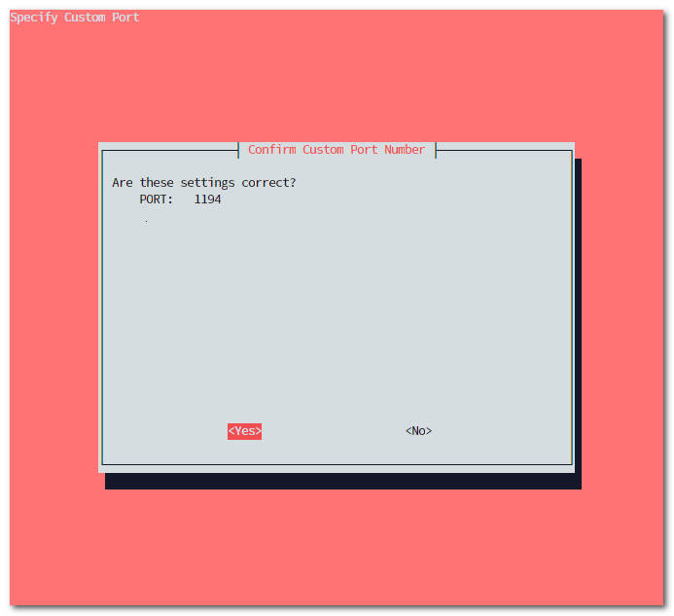
Task: Choose the No button
Action: point(418,431)
